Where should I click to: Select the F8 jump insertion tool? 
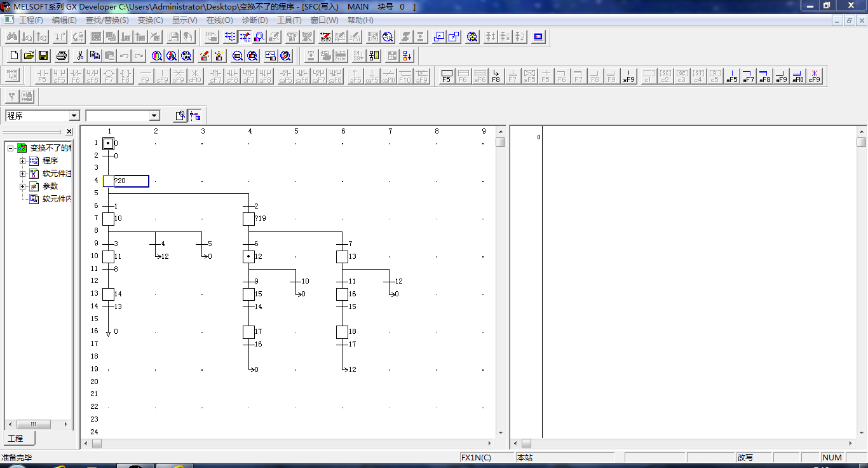496,76
